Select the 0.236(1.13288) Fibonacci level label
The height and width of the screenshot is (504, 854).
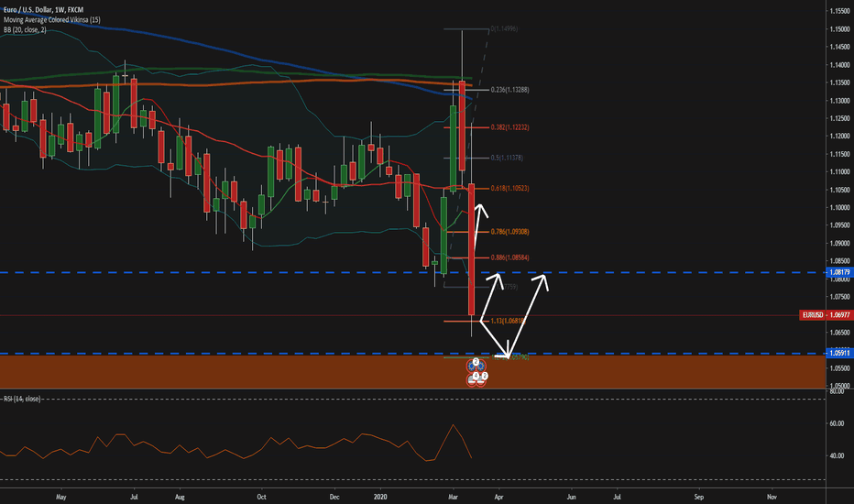[x=509, y=90]
